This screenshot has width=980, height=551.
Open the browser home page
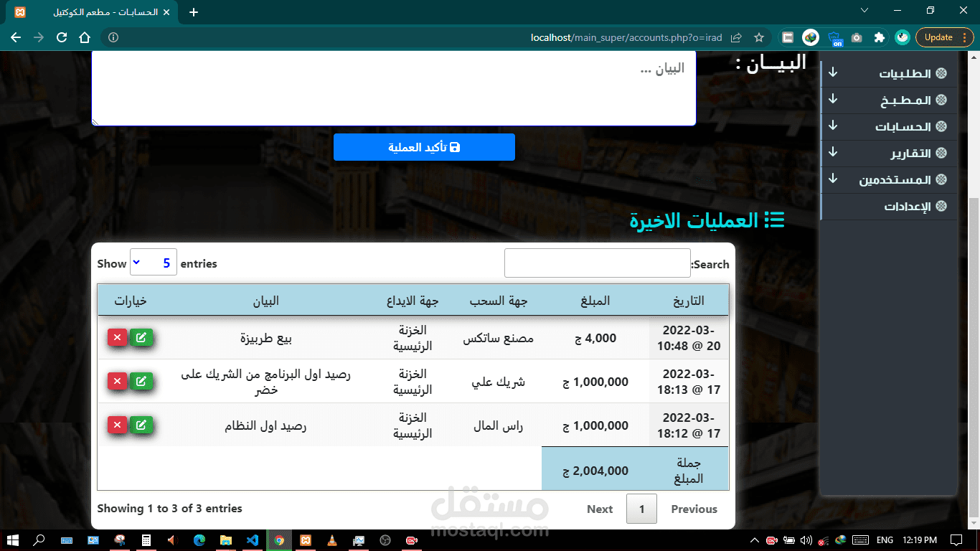[85, 37]
